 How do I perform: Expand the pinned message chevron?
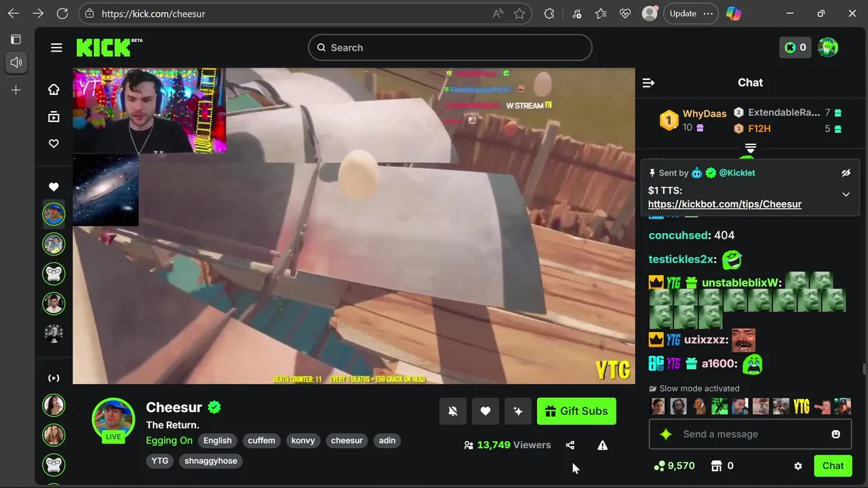click(846, 195)
